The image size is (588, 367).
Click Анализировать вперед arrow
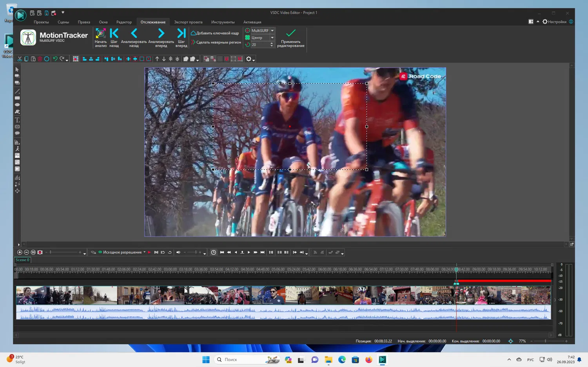click(161, 34)
